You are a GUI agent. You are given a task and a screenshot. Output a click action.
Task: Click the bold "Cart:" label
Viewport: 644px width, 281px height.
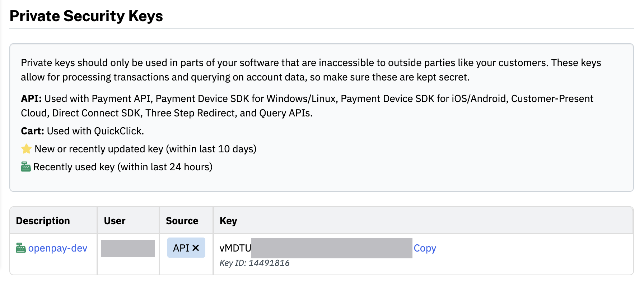pos(32,131)
